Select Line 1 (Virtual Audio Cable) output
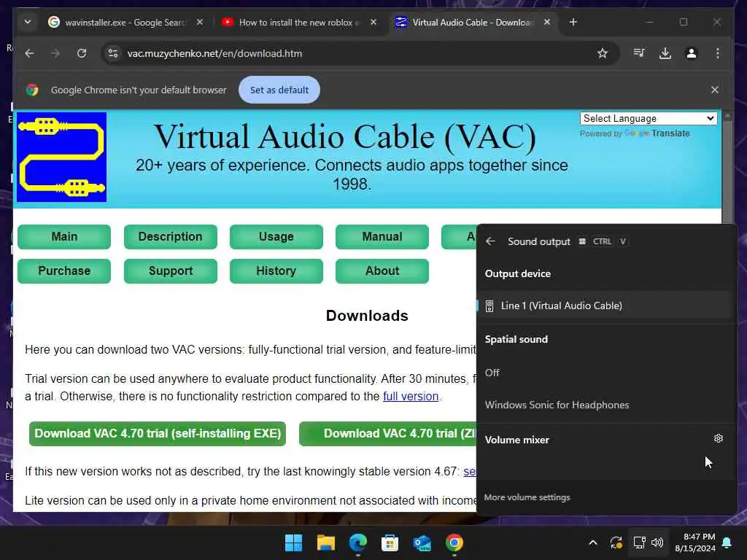Viewport: 747px width, 560px height. tap(604, 306)
